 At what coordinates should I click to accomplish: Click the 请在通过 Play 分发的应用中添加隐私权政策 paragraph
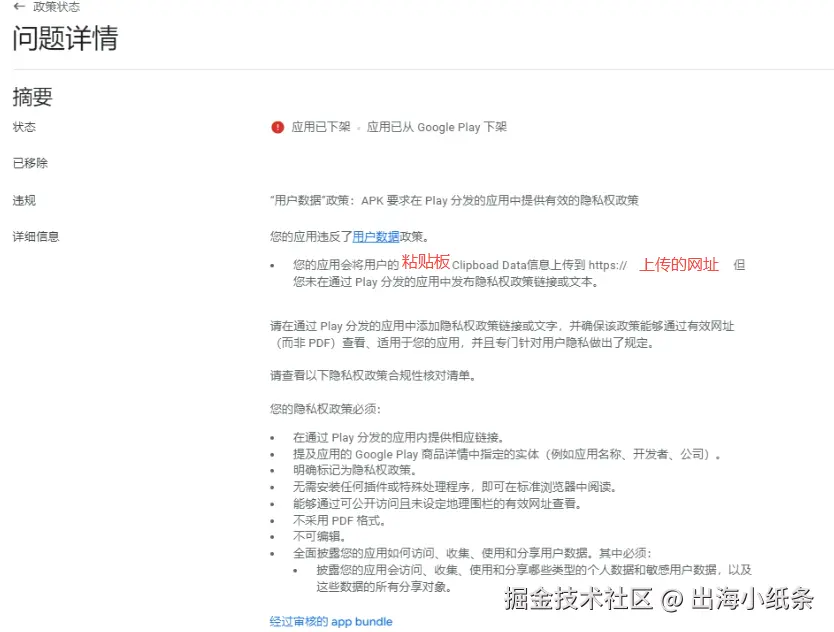click(502, 334)
